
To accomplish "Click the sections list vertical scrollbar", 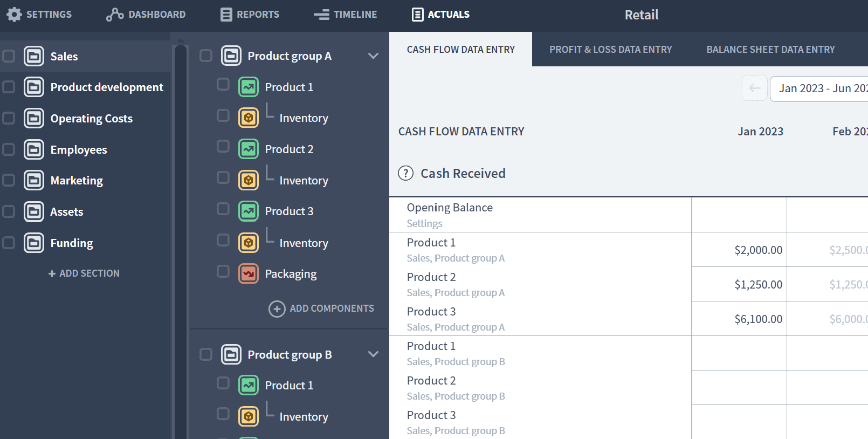I will [x=181, y=237].
